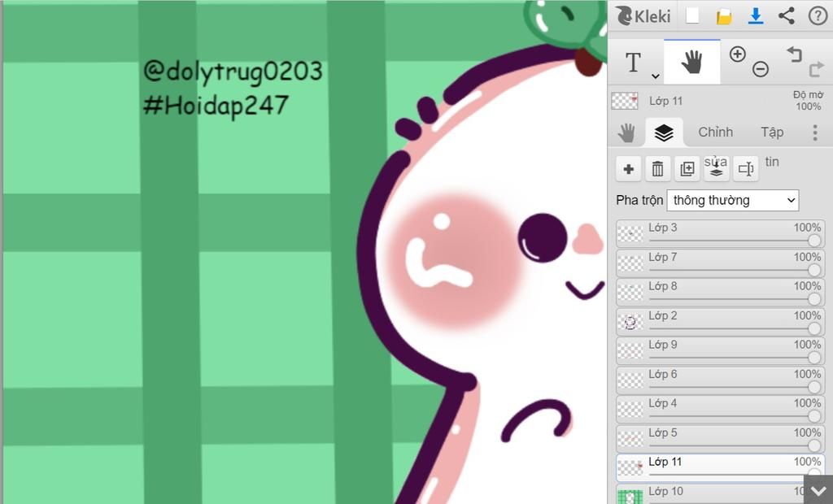Click the Lớp 11 preview thumbnail at top
This screenshot has width=833, height=504.
coord(624,101)
